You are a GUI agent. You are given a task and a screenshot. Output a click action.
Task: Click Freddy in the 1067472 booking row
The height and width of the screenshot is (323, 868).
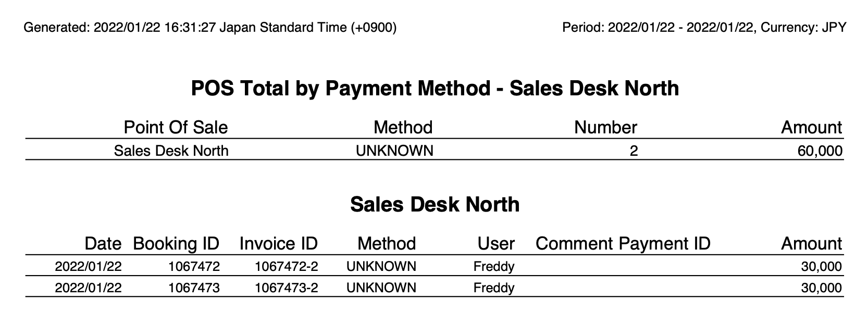pyautogui.click(x=494, y=267)
